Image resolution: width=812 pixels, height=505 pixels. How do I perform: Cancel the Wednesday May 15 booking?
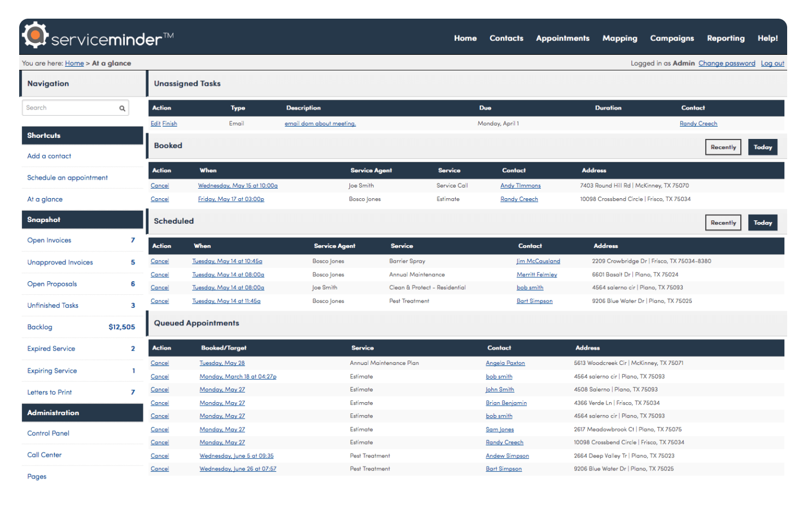(160, 186)
